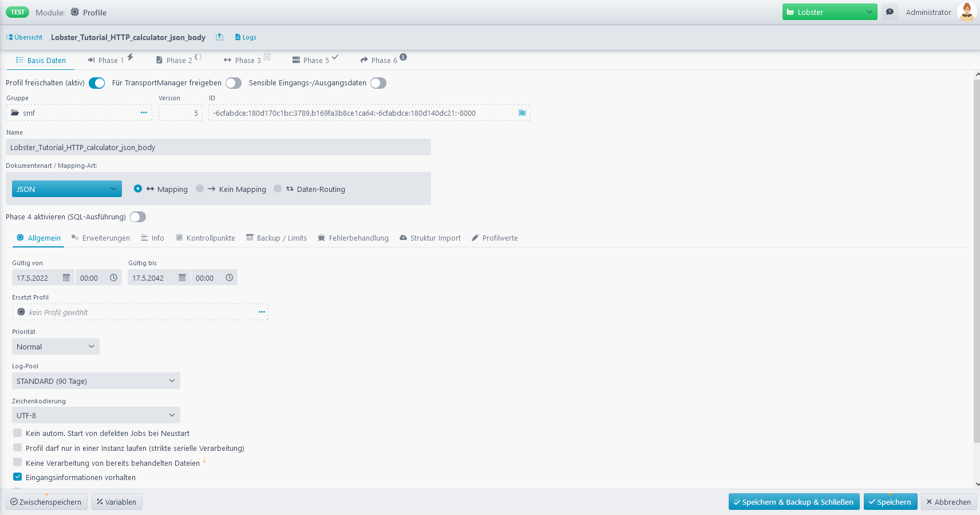Open the Zeichenkodierung UTF-8 dropdown
The height and width of the screenshot is (515, 980).
click(x=96, y=415)
